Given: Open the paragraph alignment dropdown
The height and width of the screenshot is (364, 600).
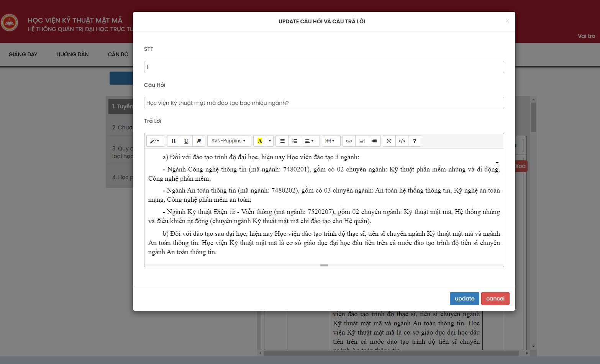Looking at the screenshot, I should pyautogui.click(x=310, y=141).
